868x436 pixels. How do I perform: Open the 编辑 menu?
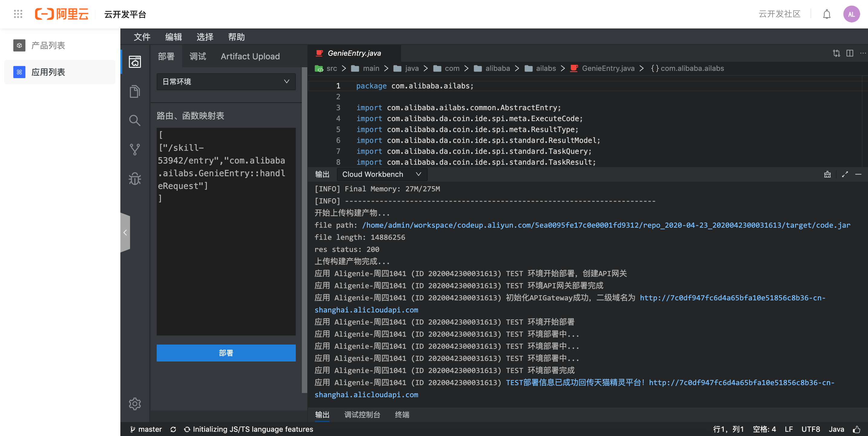[174, 37]
